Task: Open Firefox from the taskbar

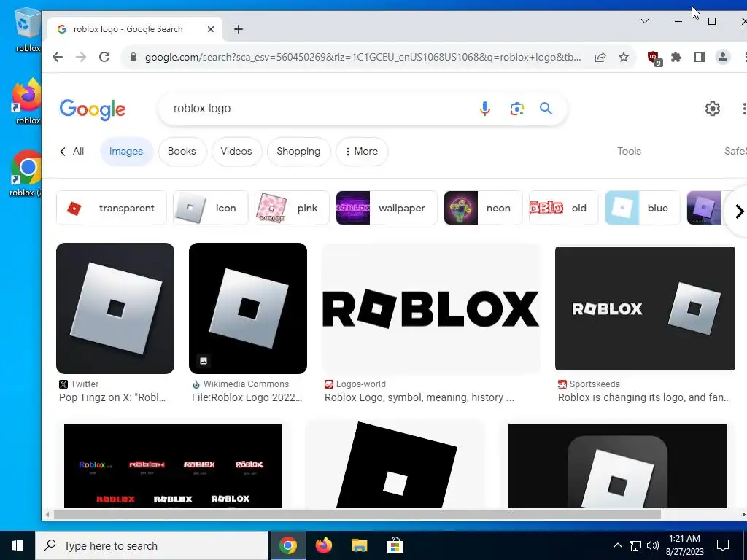Action: click(x=324, y=545)
